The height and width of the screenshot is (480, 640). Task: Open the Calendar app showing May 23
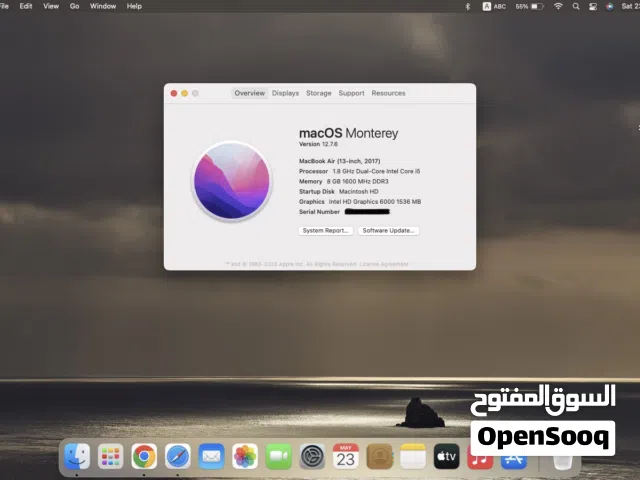pyautogui.click(x=346, y=456)
